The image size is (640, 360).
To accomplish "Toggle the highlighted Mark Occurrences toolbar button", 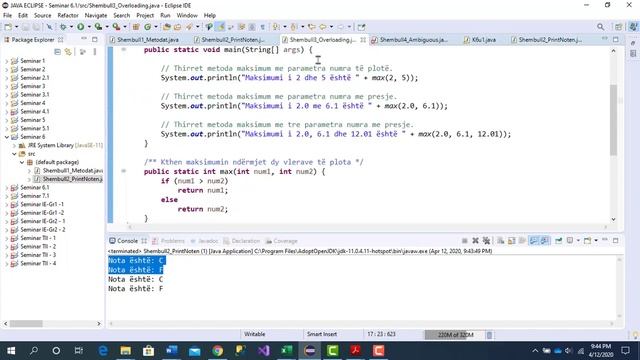I will 220,27.
